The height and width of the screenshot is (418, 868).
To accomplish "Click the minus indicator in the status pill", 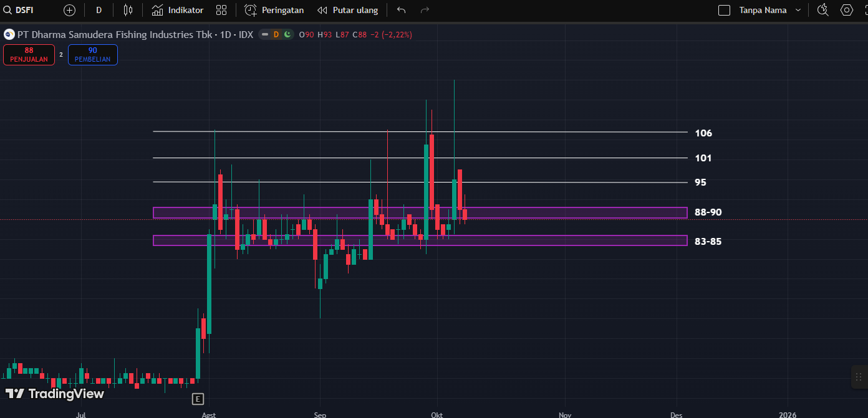I will coord(265,34).
